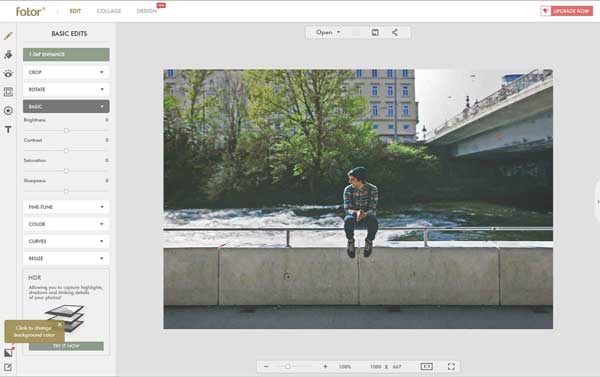Viewport: 600px width, 377px height.
Task: Click the Basic Edits panel heading
Action: pos(69,34)
